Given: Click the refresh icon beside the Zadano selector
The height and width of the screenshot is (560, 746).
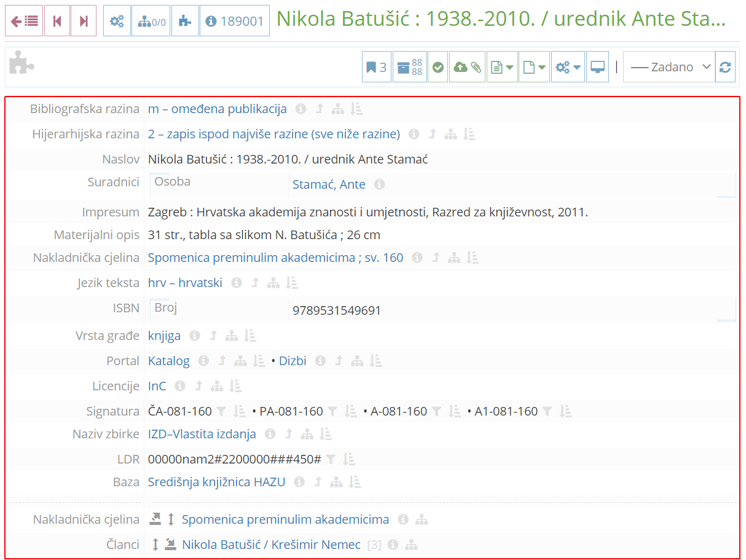Looking at the screenshot, I should 725,66.
